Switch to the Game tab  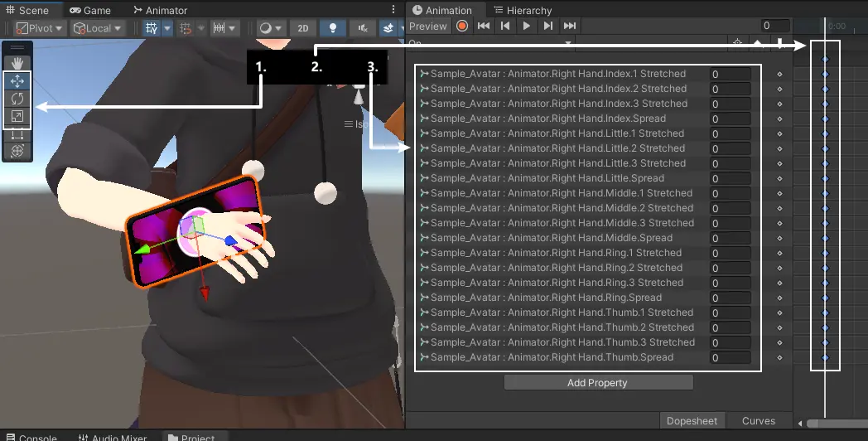coord(90,10)
